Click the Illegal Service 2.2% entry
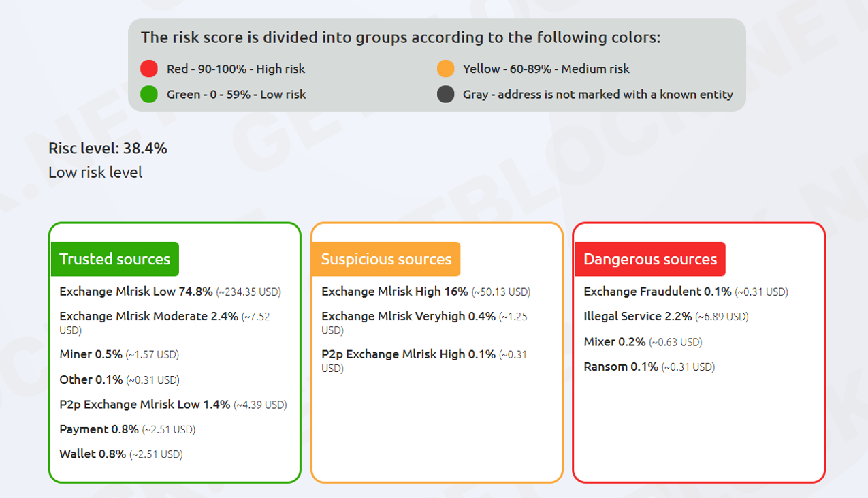The height and width of the screenshot is (498, 868). pyautogui.click(x=666, y=316)
